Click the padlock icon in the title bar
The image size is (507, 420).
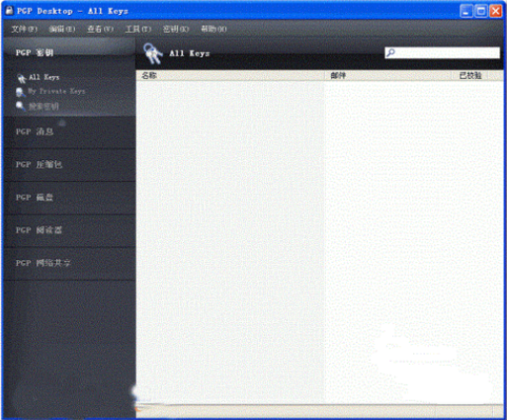click(9, 11)
